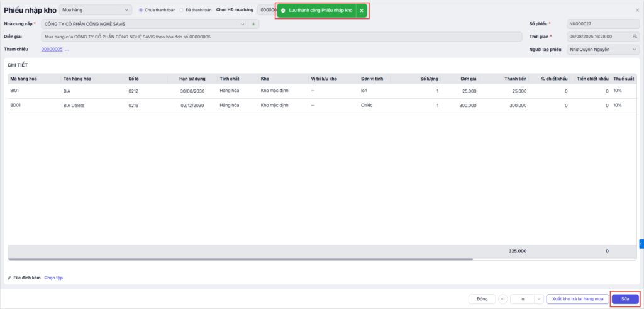Dismiss the 'Lưu thành công' success notification
This screenshot has width=644, height=309.
[x=362, y=11]
